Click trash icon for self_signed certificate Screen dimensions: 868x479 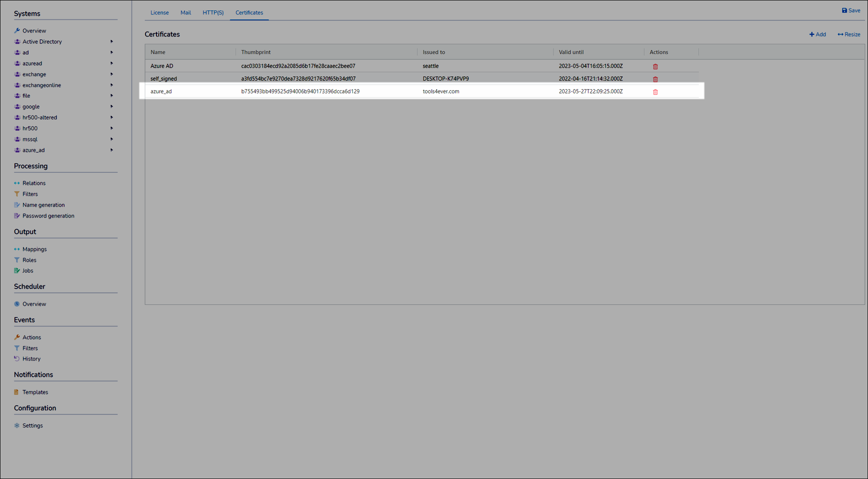click(655, 79)
